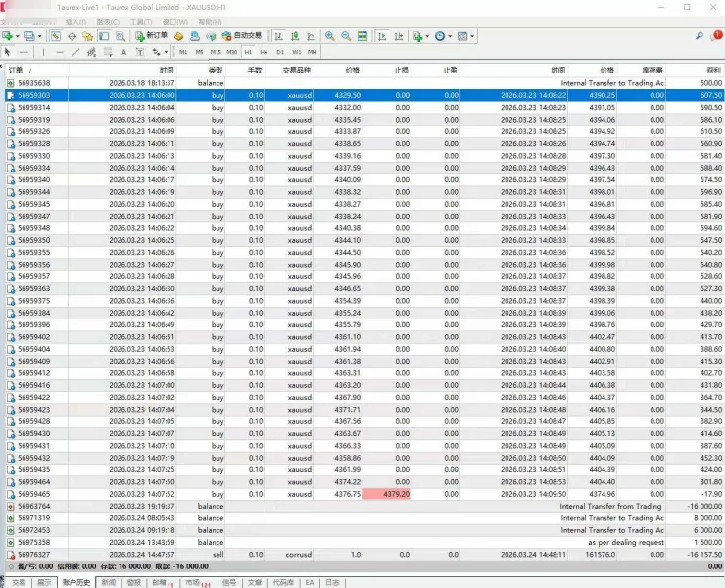
Task: Click the 新订单 (New Order) button
Action: [151, 36]
